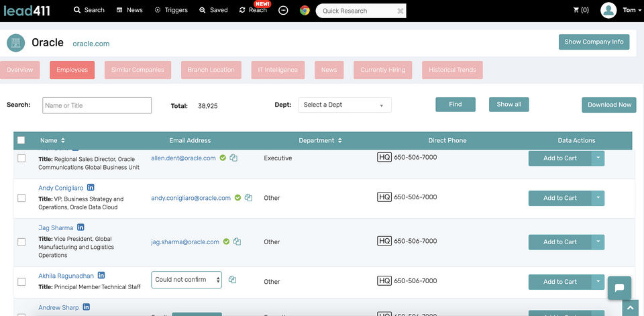Select the Employees tab

coord(72,70)
